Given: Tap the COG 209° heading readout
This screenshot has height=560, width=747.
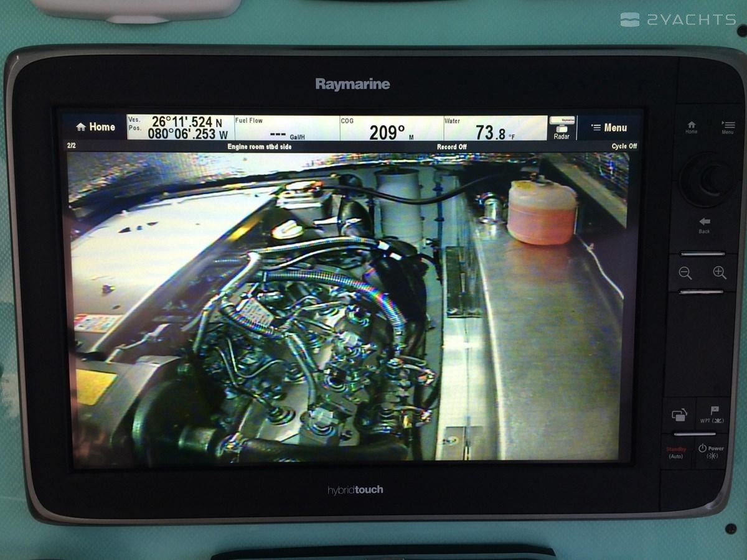Looking at the screenshot, I should point(391,128).
